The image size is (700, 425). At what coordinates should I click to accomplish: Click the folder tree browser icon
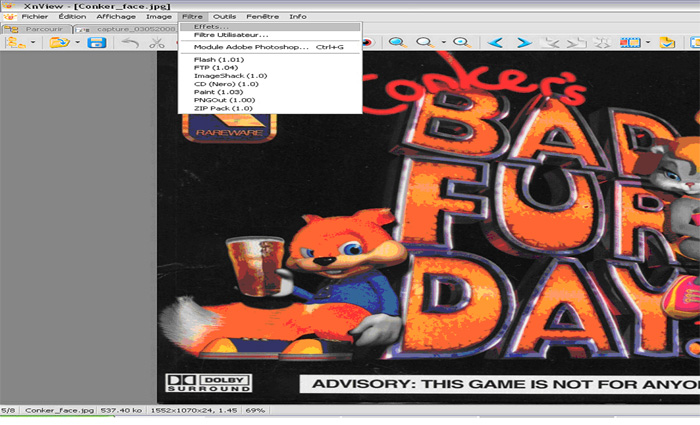[17, 42]
